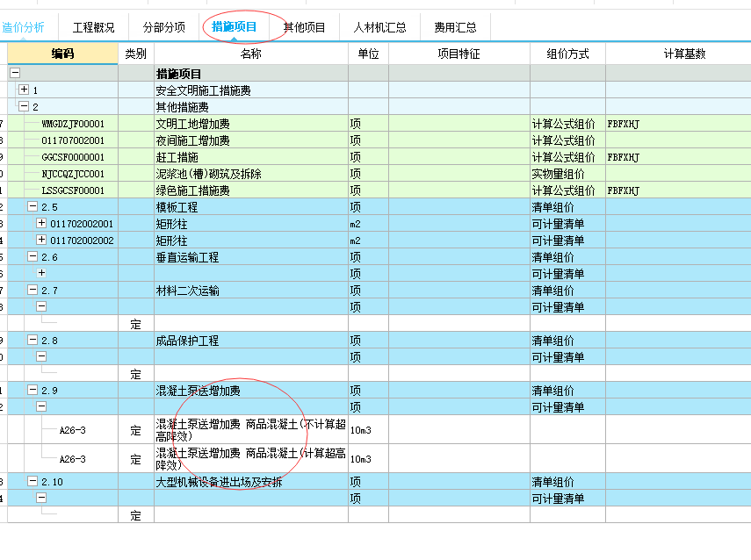The image size is (751, 560).
Task: Collapse the 2.8 成品保护工程 group
Action: pos(32,340)
